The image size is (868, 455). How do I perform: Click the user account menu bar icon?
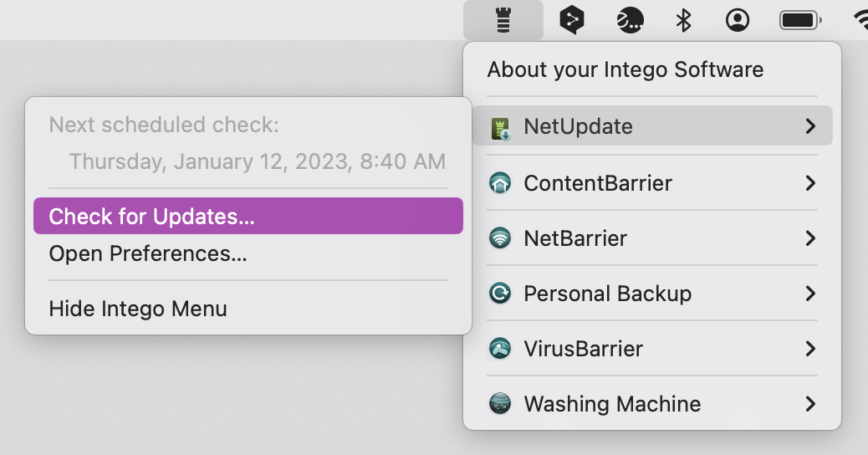738,20
